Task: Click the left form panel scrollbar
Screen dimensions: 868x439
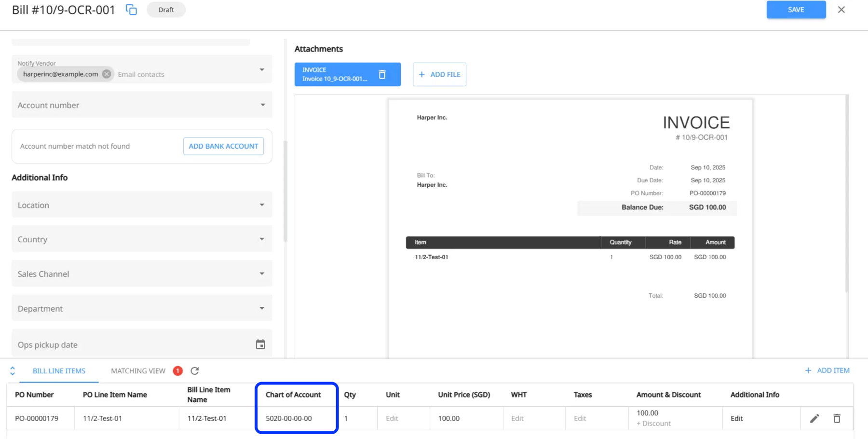Action: pyautogui.click(x=285, y=191)
